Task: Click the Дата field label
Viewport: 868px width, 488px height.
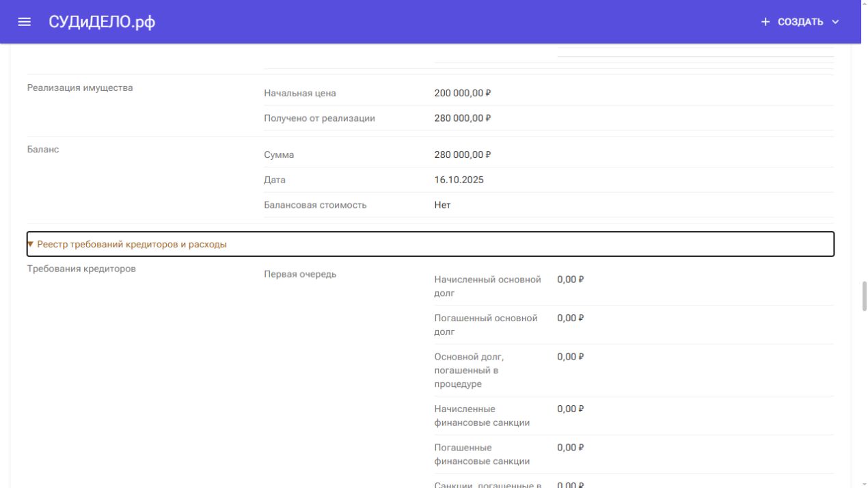Action: coord(275,180)
